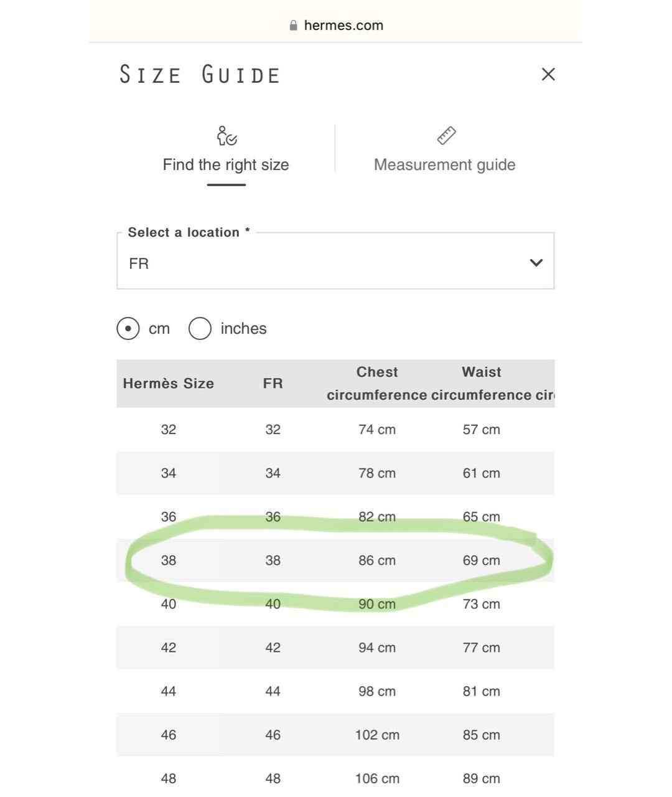Open the Select a location dropdown
Image resolution: width=672 pixels, height=797 pixels.
[335, 261]
